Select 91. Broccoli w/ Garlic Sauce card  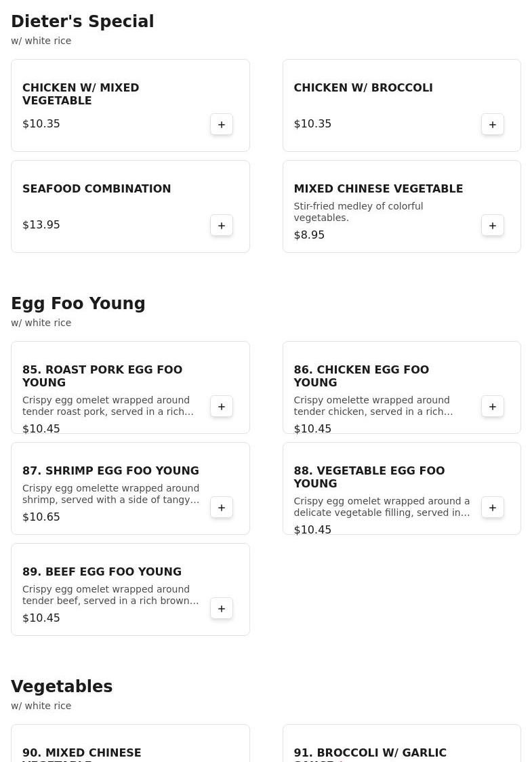point(401,744)
